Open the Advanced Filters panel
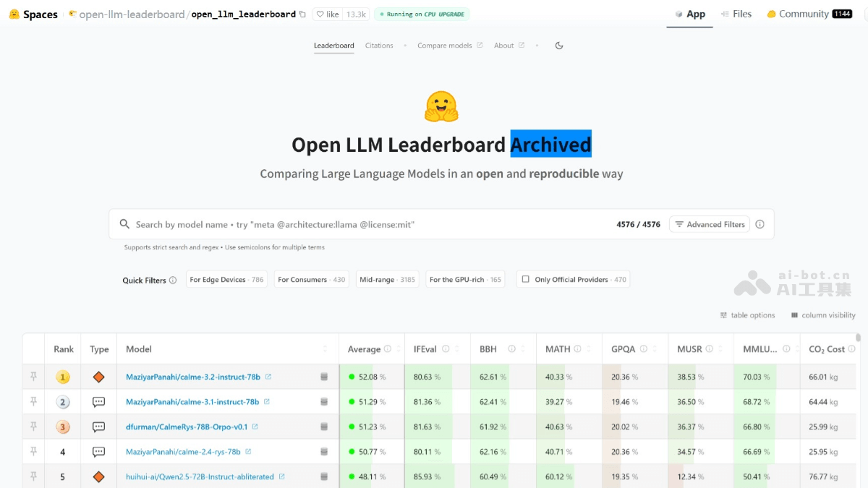868x488 pixels. pos(710,224)
